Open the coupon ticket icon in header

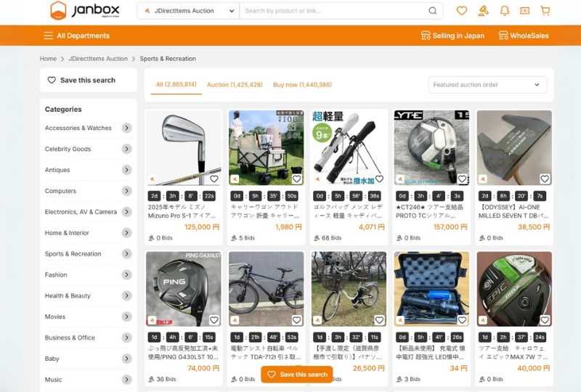[524, 11]
